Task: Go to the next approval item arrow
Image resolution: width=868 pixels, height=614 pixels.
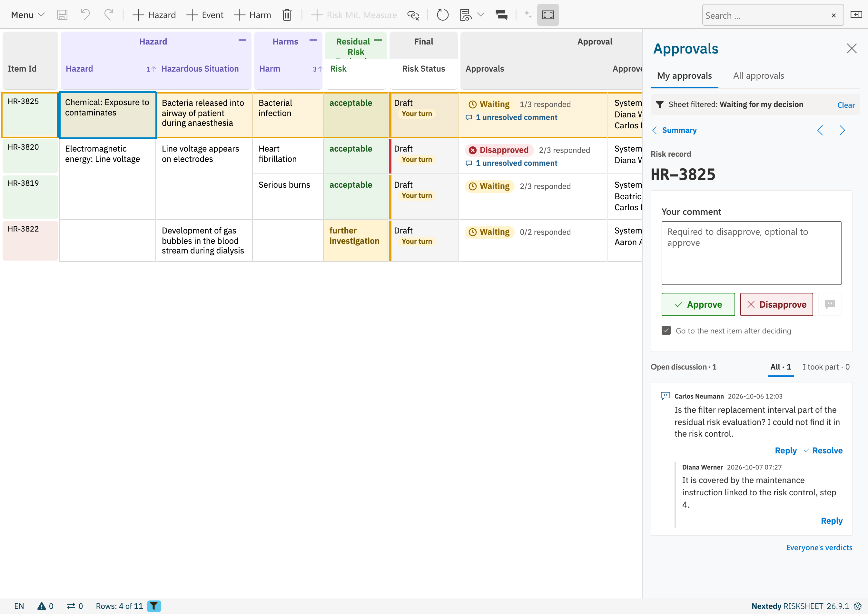Action: click(842, 130)
